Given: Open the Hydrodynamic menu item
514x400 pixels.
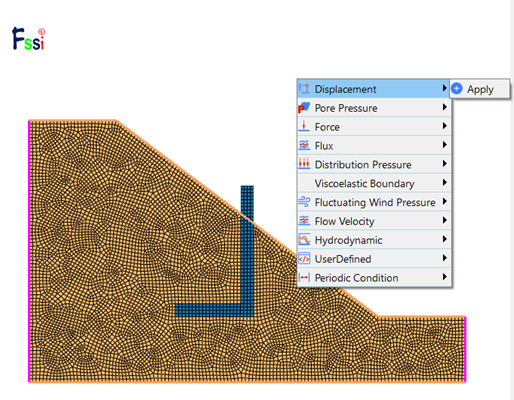Looking at the screenshot, I should pos(374,240).
